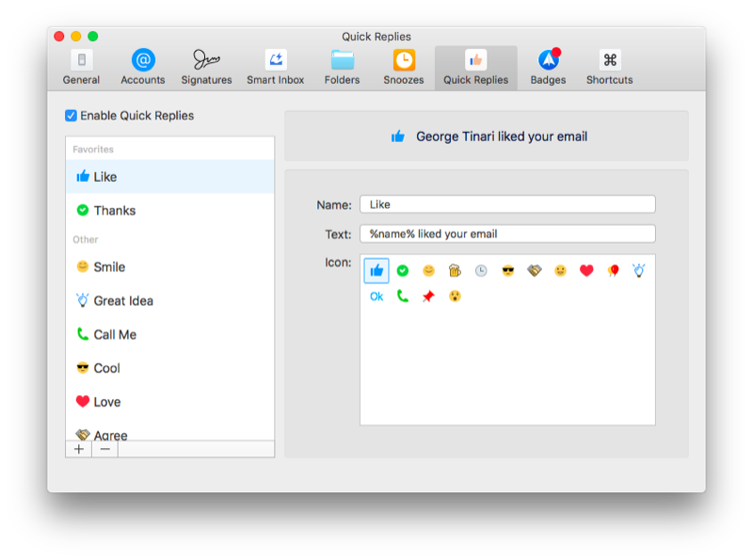Image resolution: width=753 pixels, height=560 pixels.
Task: Add a new quick reply with plus button
Action: pyautogui.click(x=79, y=449)
